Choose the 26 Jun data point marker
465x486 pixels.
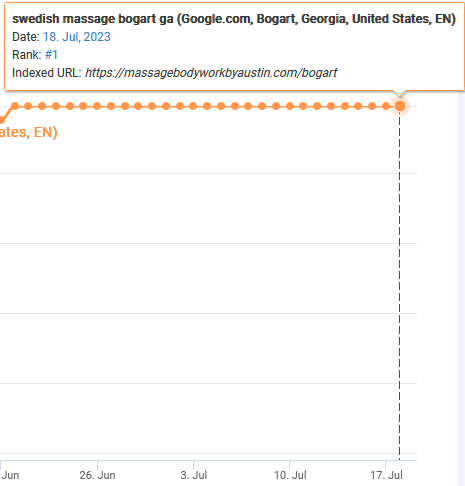[x=97, y=106]
